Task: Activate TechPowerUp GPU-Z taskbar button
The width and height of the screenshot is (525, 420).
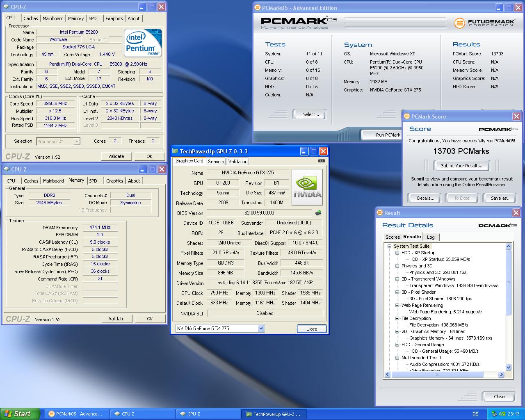Action: pyautogui.click(x=274, y=414)
